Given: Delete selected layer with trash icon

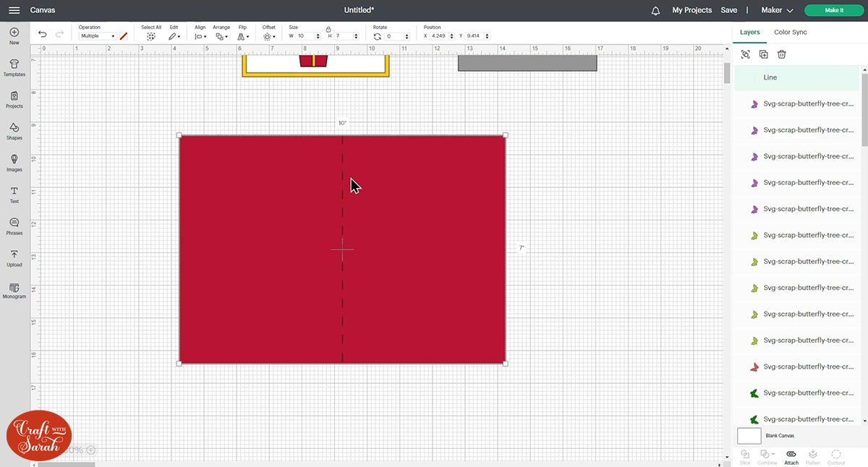Looking at the screenshot, I should [x=782, y=54].
